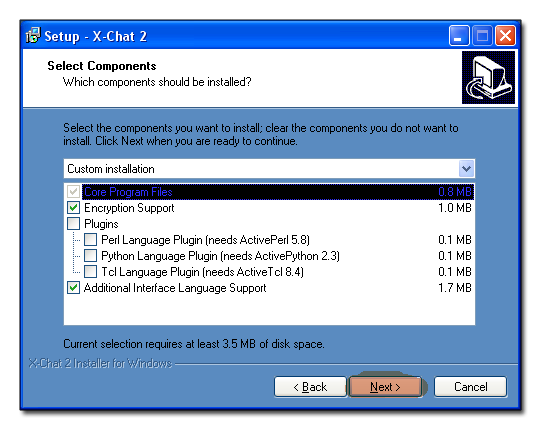This screenshot has width=541, height=430.
Task: Uncheck the Encryption Support checkbox
Action: (x=73, y=208)
